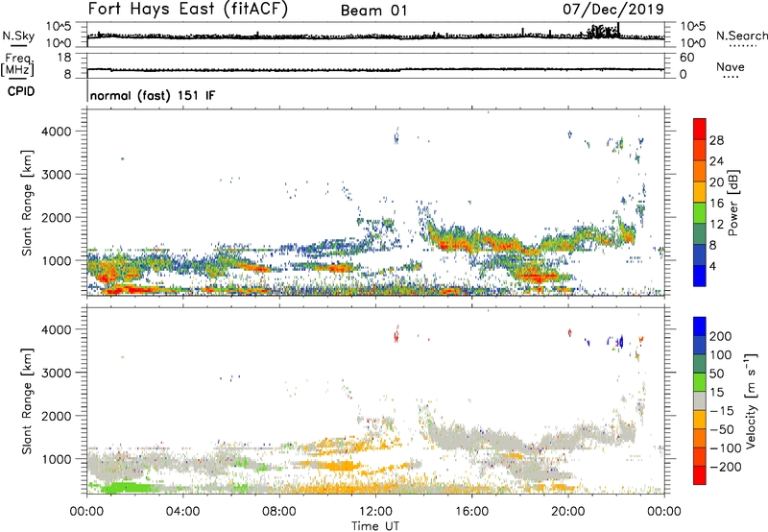Click the '60' tick on the Nave axis
Screen dimensions: 768x532
point(686,58)
